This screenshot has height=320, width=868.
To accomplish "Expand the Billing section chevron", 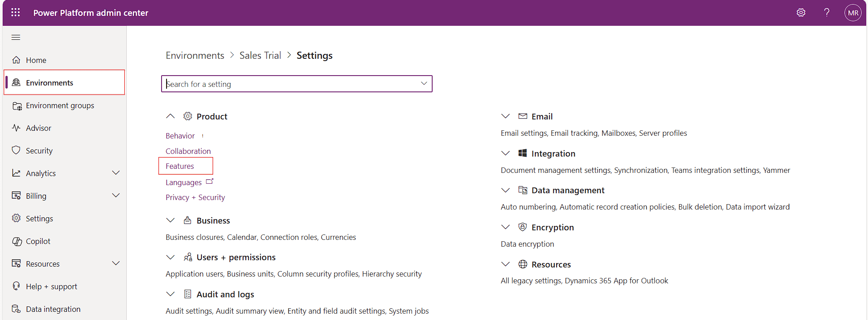I will pyautogui.click(x=116, y=196).
